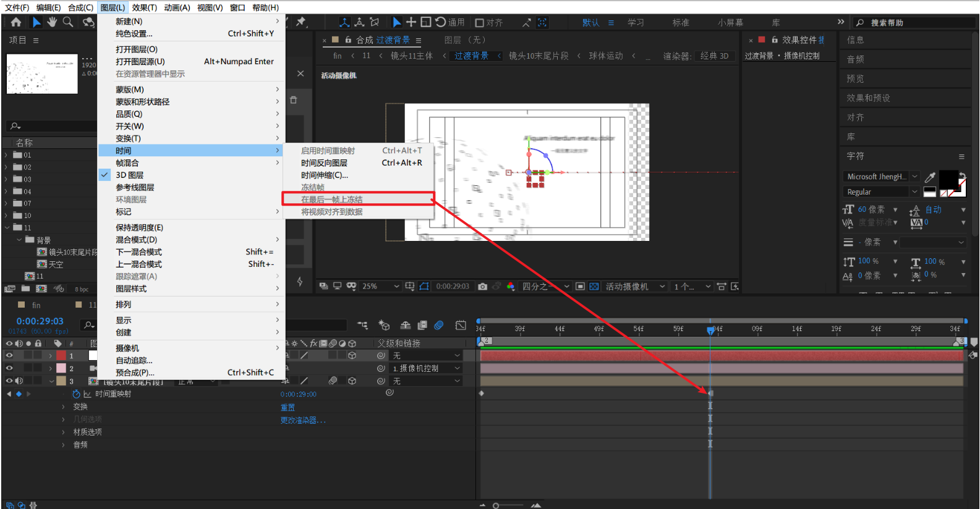The image size is (980, 509).
Task: Enable the local axis mode icon
Action: pyautogui.click(x=344, y=22)
